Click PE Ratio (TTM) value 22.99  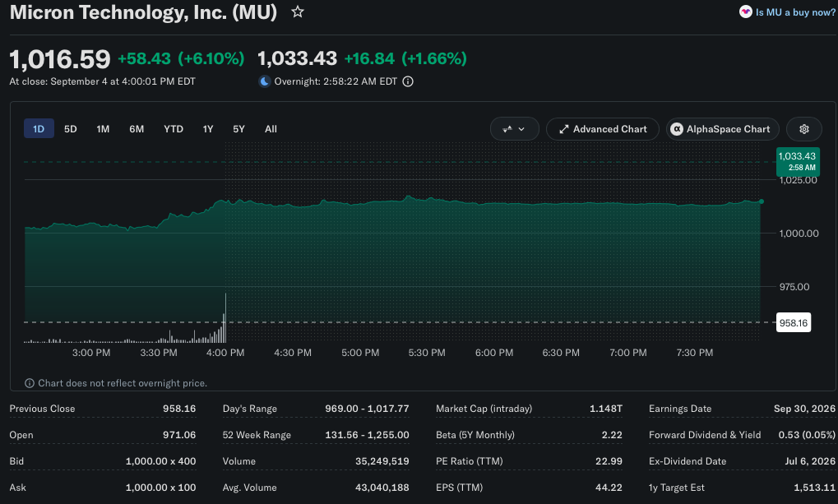click(609, 460)
